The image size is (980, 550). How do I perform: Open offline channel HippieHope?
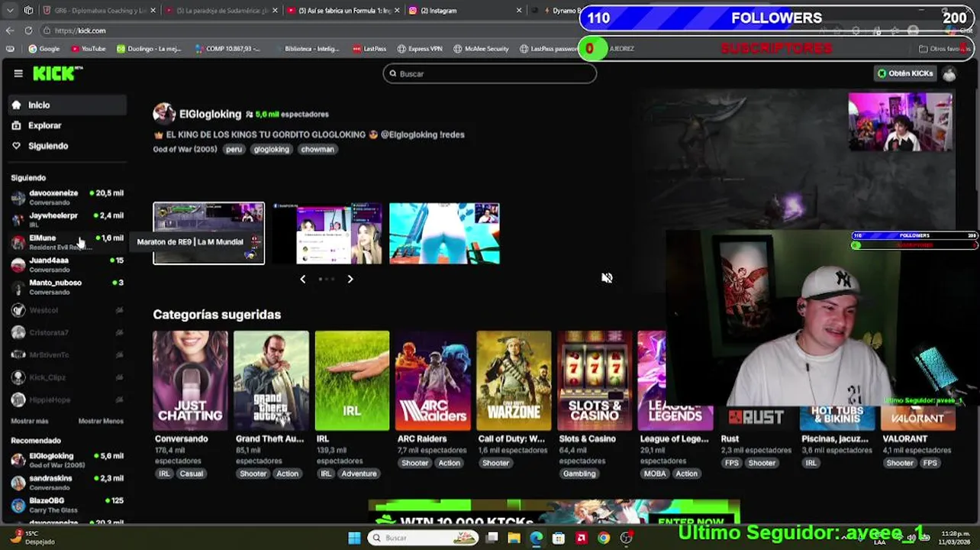pyautogui.click(x=67, y=400)
